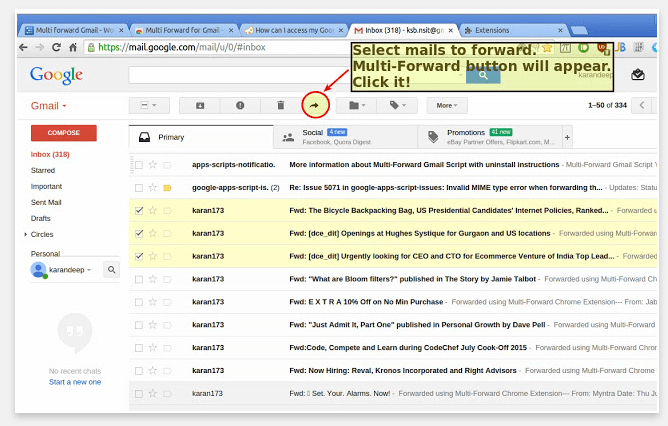The image size is (668, 426).
Task: Click the Gmail search input field
Action: click(x=297, y=75)
